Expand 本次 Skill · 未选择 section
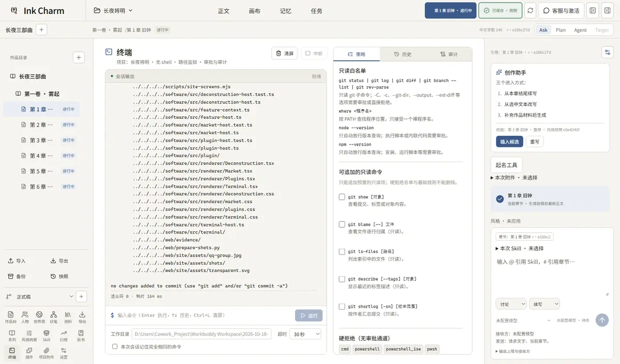Viewport: 620px width, 364px height. (x=519, y=248)
